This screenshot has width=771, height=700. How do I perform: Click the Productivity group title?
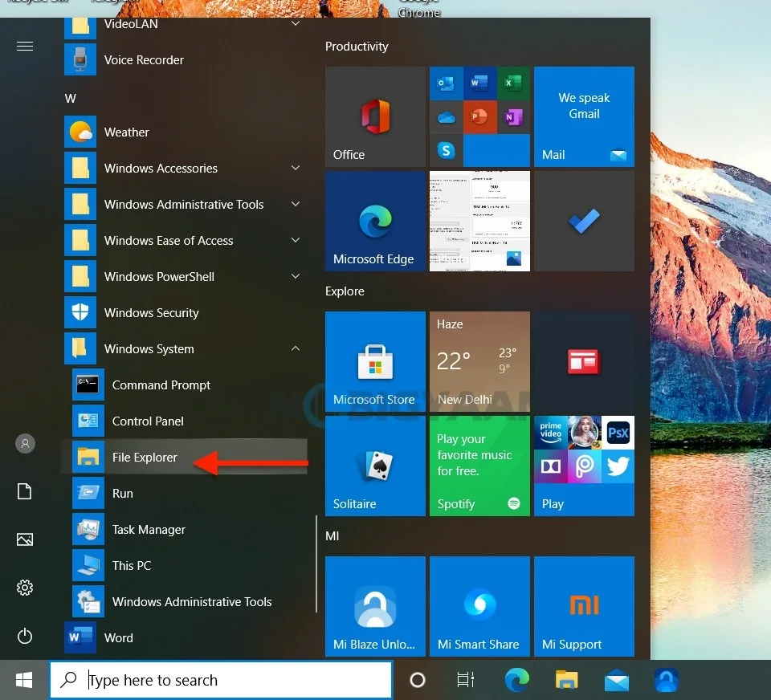click(357, 47)
